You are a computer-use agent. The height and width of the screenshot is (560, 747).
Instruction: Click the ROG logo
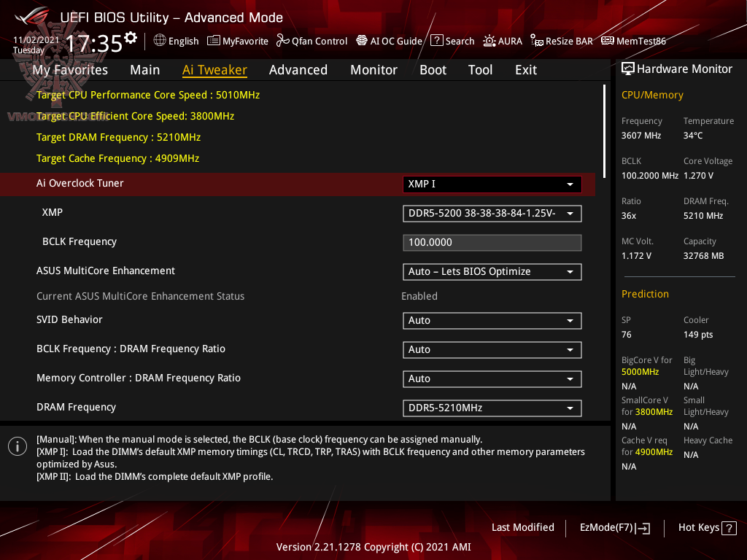[x=31, y=16]
